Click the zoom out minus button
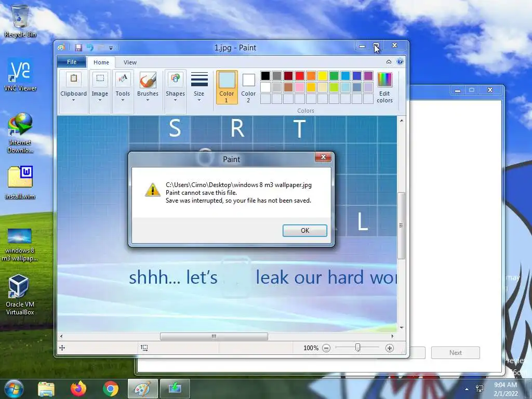The image size is (532, 399). [326, 348]
